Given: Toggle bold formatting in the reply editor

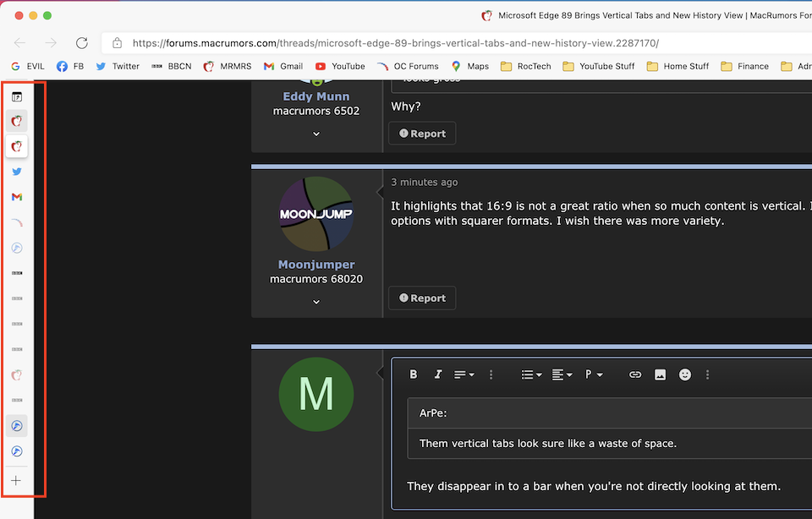Looking at the screenshot, I should click(x=414, y=374).
